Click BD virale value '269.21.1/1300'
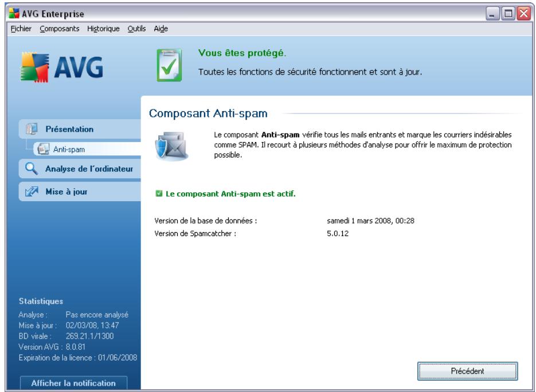 [x=89, y=336]
